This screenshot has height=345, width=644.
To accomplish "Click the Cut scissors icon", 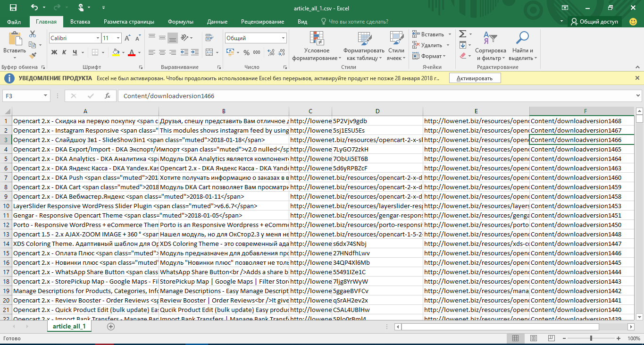I will [x=33, y=34].
